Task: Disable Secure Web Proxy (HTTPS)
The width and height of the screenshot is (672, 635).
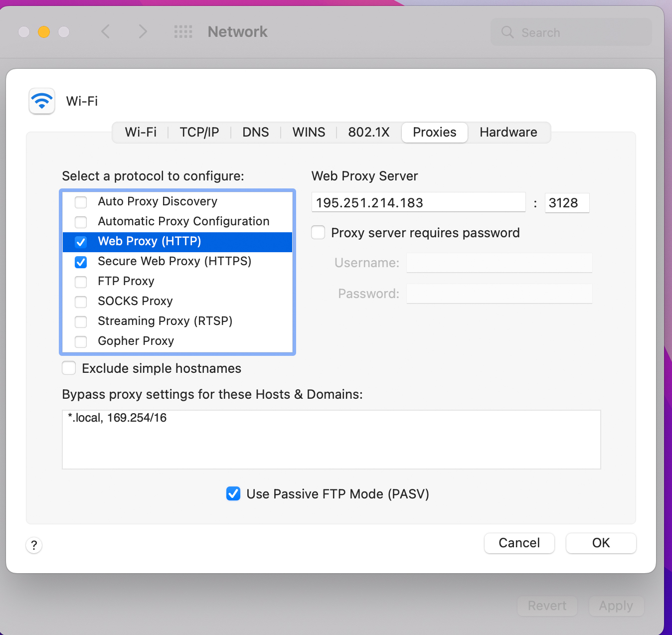Action: click(x=80, y=262)
